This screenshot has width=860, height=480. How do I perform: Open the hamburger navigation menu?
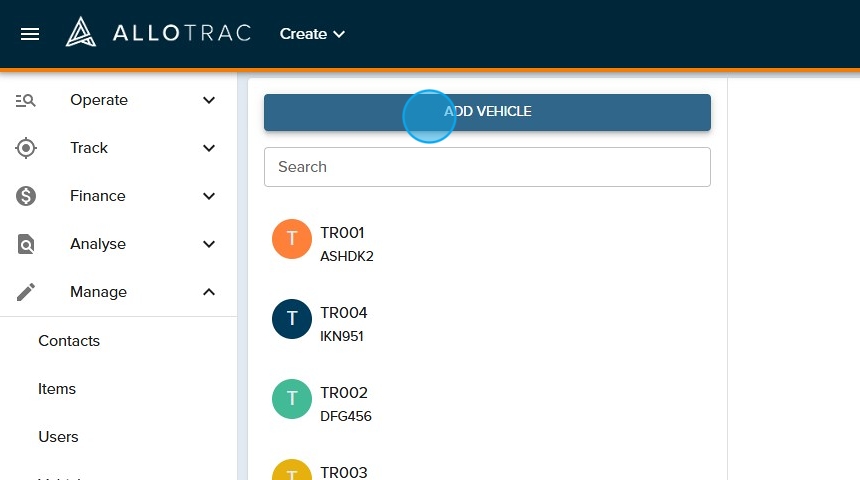click(x=30, y=34)
